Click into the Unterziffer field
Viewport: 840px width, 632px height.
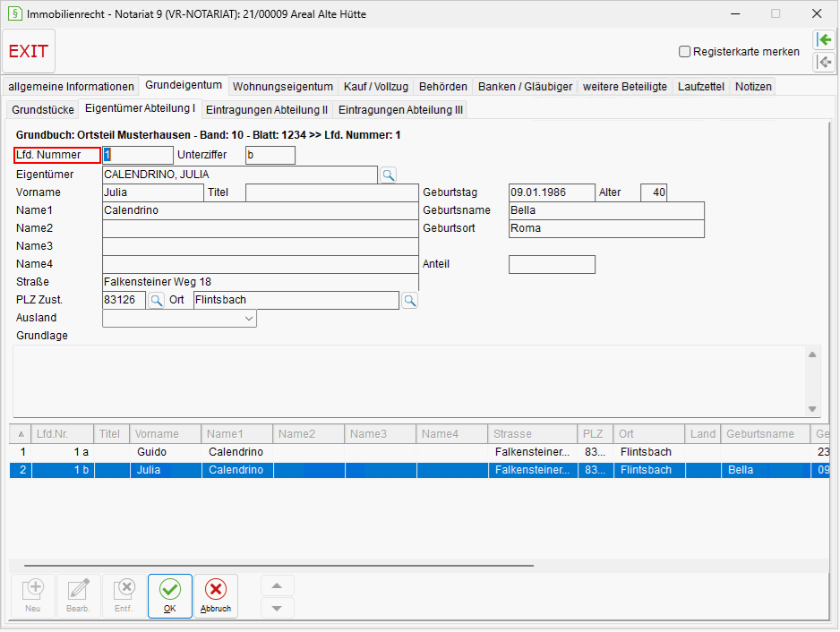[270, 156]
